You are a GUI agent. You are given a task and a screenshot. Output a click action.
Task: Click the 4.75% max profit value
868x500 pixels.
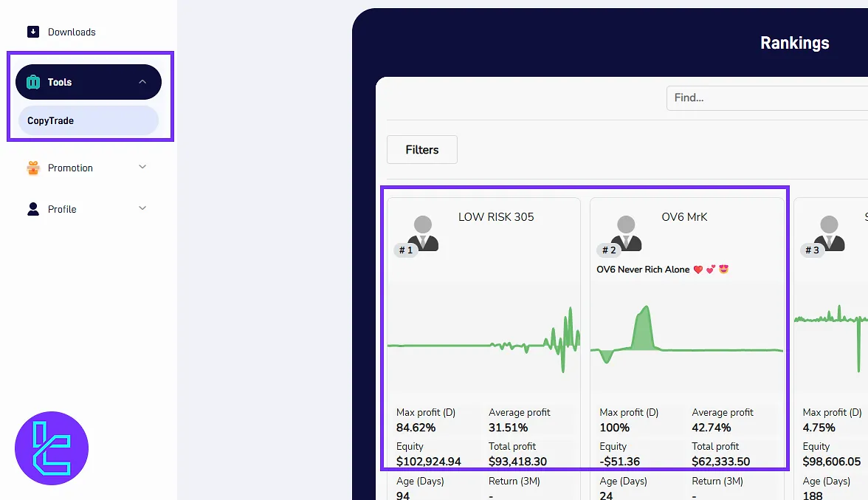[819, 428]
